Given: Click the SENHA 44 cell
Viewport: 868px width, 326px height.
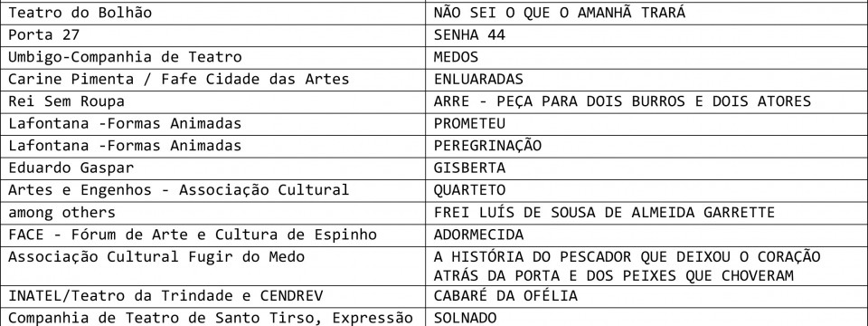Looking at the screenshot, I should point(646,35).
